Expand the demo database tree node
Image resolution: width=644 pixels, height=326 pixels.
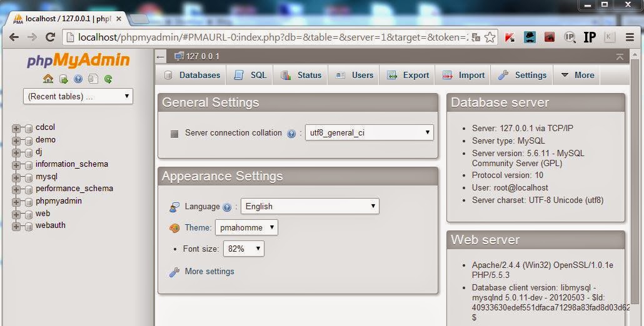coord(16,141)
